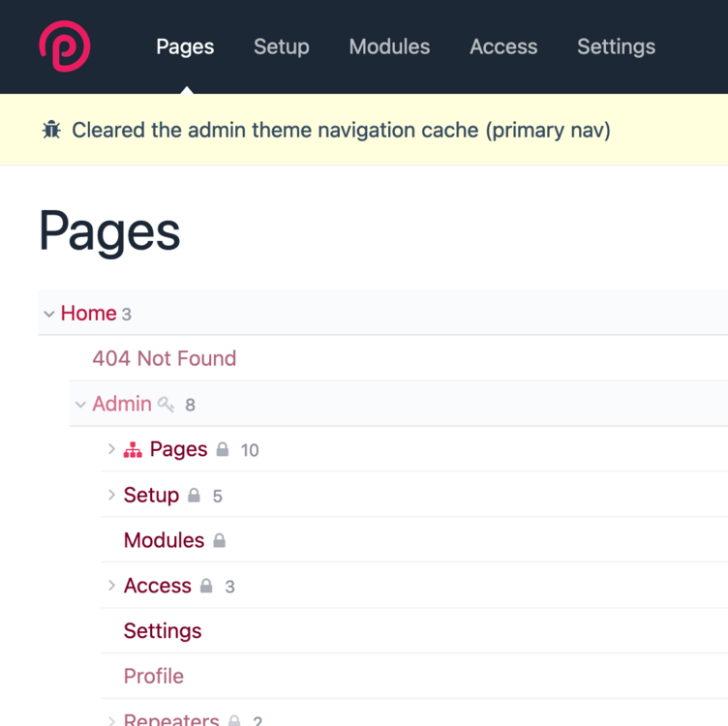Click the lock icon next to Access
Viewport: 728px width, 726px height.
[x=206, y=587]
